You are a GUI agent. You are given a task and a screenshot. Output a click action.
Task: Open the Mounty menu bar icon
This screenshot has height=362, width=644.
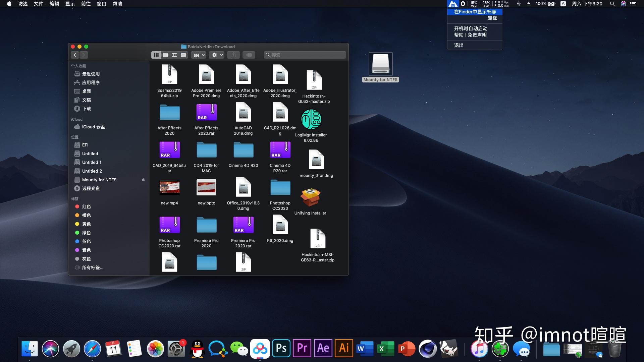(x=453, y=4)
